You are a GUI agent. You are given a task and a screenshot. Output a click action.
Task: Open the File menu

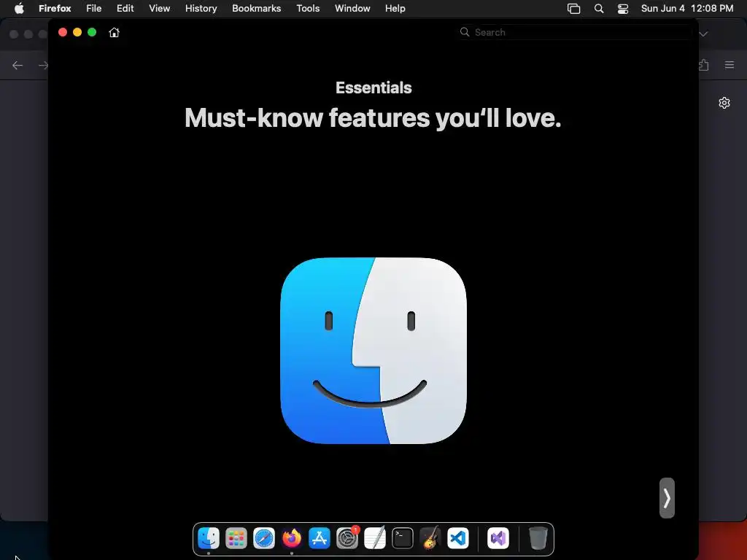[94, 8]
